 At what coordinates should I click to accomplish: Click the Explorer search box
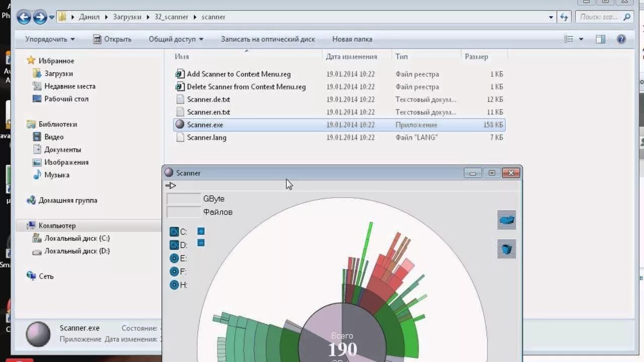point(599,17)
